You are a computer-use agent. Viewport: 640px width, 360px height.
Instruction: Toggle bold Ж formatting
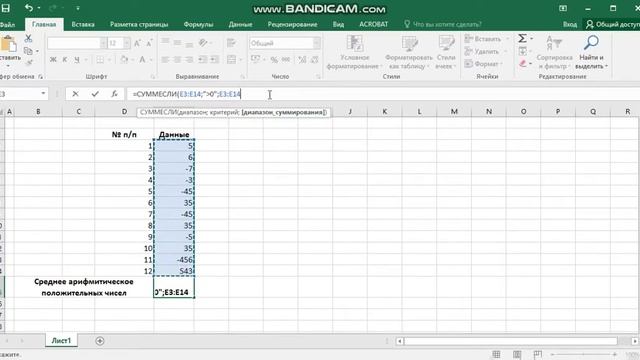[53, 60]
